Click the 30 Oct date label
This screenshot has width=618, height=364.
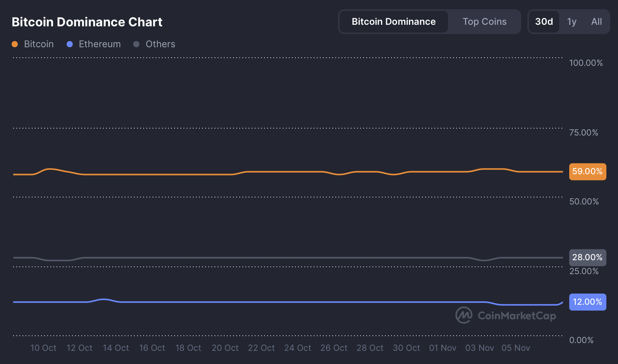click(406, 348)
